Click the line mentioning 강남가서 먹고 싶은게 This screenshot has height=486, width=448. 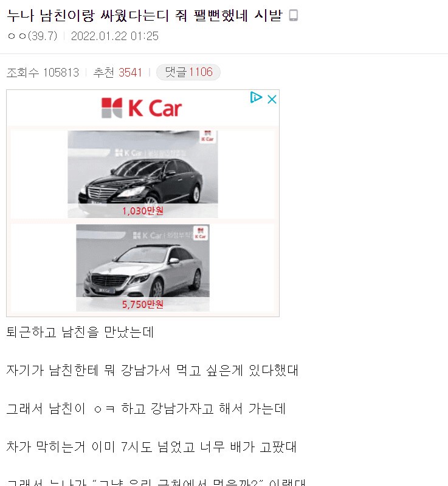(x=152, y=370)
